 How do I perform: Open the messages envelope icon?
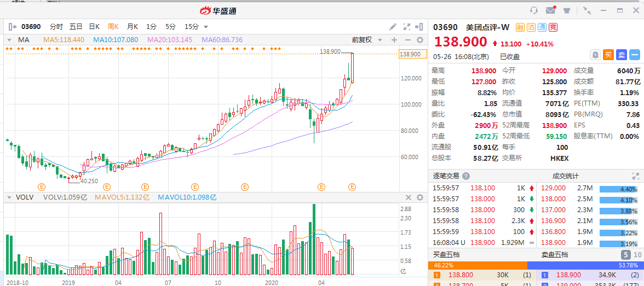550,10
